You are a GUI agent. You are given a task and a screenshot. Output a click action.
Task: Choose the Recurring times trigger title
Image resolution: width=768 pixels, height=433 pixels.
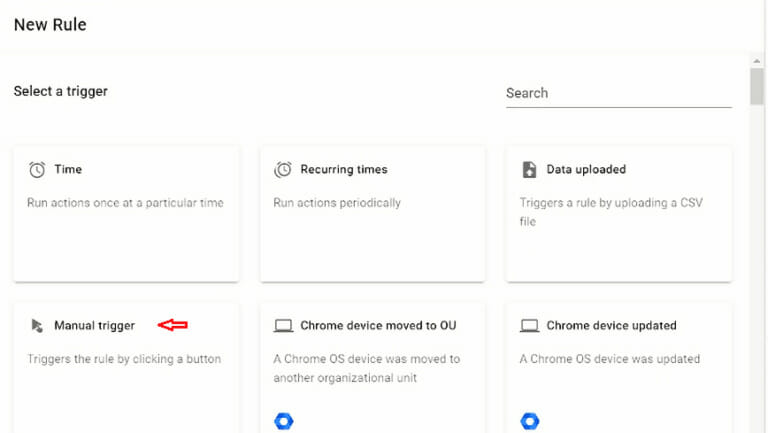[344, 169]
